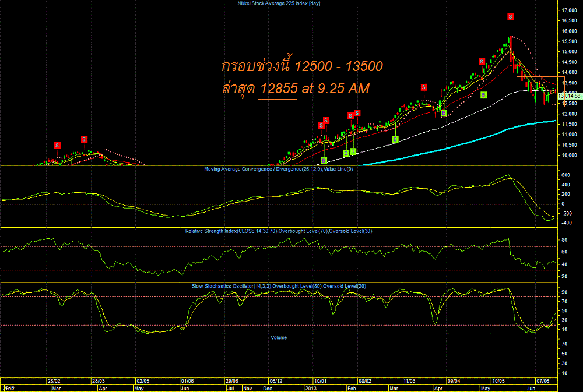Click the green B buy marker under the 11/03 rally start
This screenshot has height=392, width=583.
395,139
